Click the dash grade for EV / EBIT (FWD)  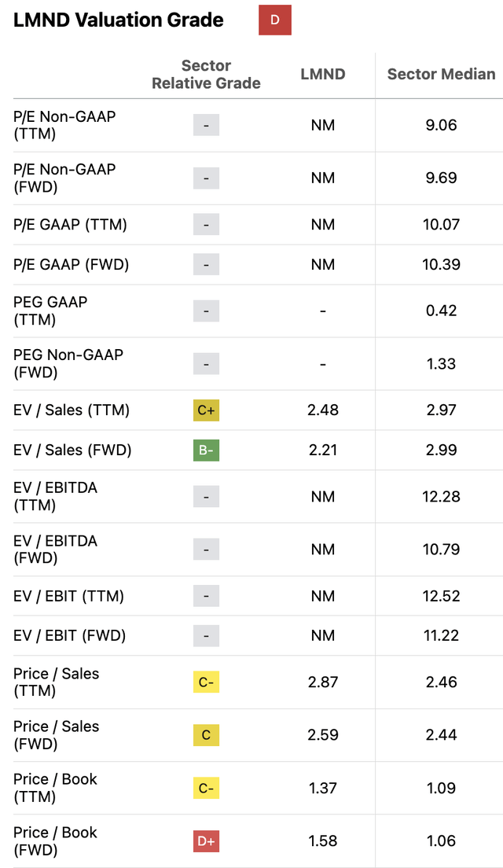[x=206, y=635]
